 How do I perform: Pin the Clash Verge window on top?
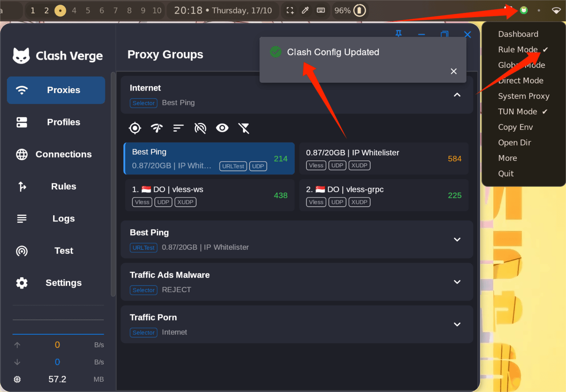tap(399, 34)
